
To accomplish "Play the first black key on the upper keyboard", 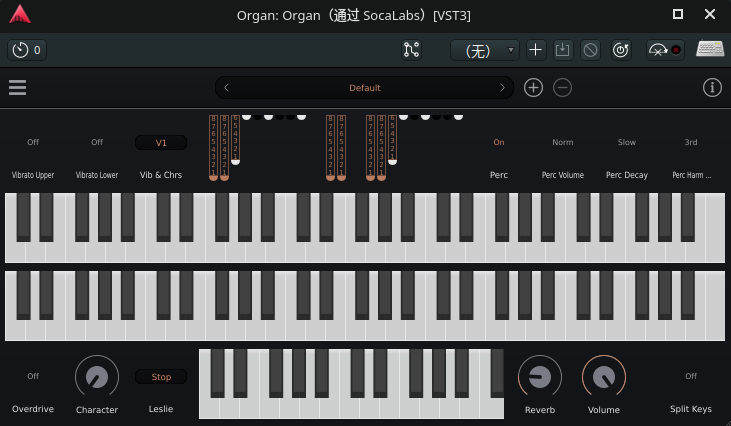I will pyautogui.click(x=23, y=217).
